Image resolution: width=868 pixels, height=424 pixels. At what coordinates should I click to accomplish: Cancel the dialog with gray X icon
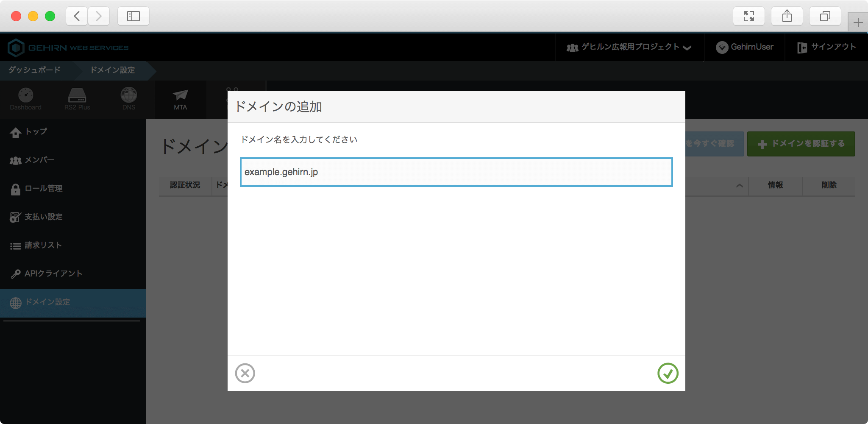pyautogui.click(x=245, y=373)
